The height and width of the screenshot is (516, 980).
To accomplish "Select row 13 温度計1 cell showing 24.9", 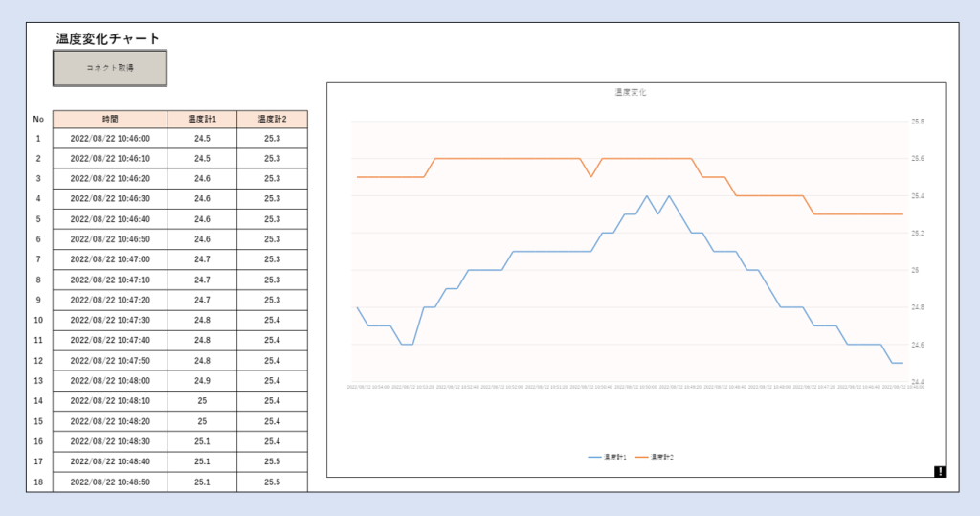I will [x=202, y=381].
